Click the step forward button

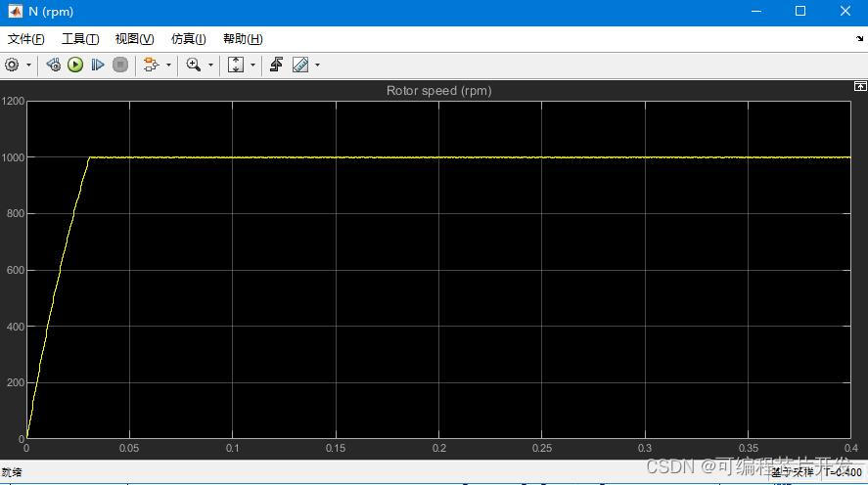pos(98,66)
